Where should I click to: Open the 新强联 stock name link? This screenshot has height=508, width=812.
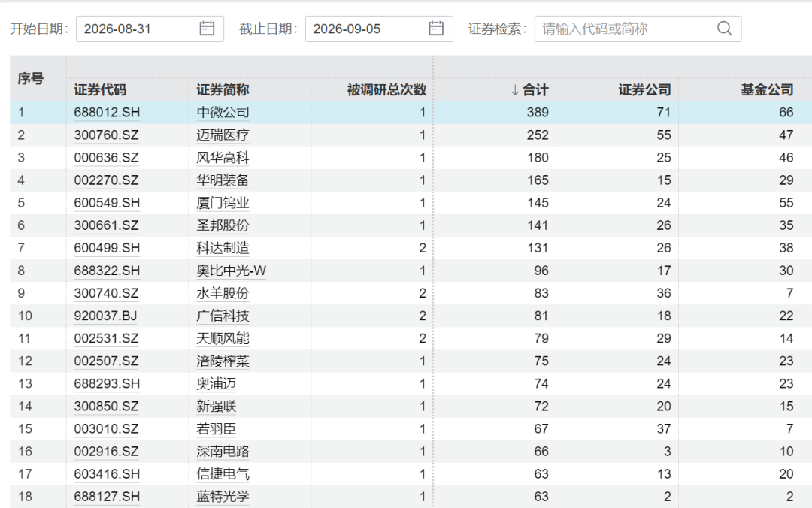216,407
